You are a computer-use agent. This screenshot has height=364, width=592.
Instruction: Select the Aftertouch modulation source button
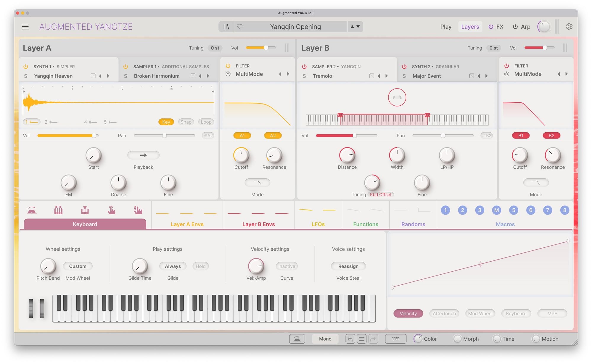click(444, 313)
